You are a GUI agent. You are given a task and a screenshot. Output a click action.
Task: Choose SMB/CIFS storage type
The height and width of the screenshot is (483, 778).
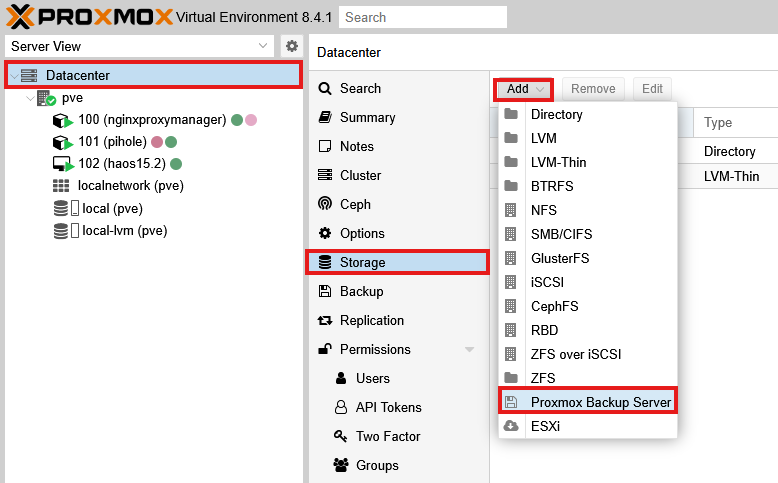[588, 234]
